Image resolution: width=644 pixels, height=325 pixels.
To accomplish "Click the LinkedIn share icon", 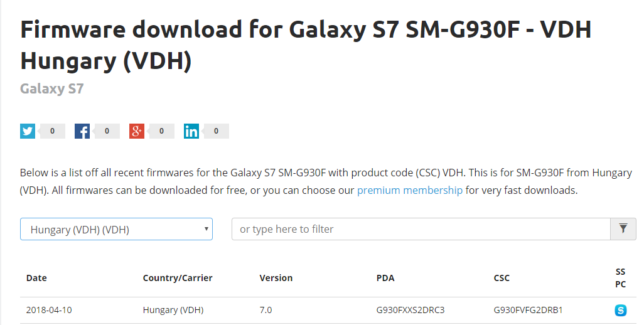I will click(191, 131).
